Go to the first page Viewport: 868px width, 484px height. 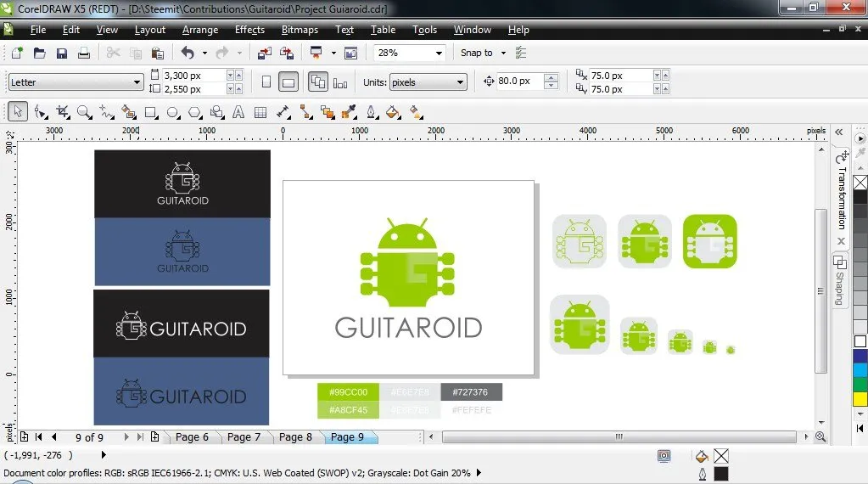coord(38,437)
